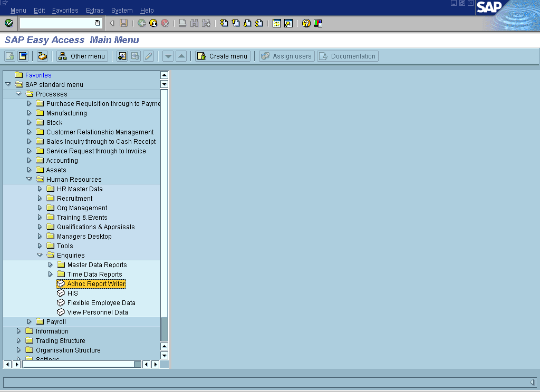This screenshot has height=392, width=540.
Task: Expand the status bar triangle
Action: (x=532, y=382)
